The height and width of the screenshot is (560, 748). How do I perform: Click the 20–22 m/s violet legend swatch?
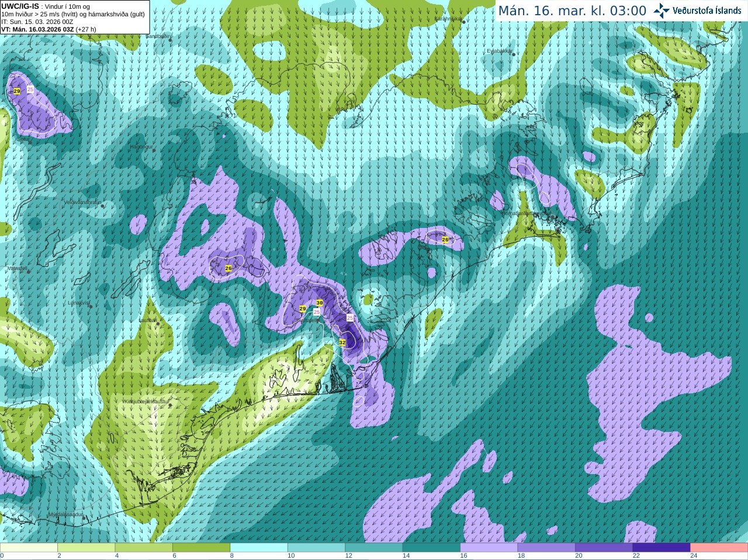coord(604,547)
